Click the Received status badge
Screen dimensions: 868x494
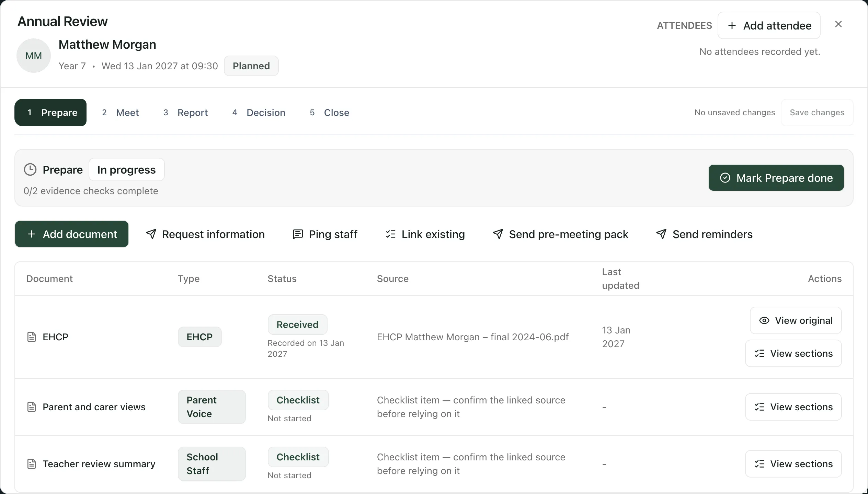(x=297, y=325)
